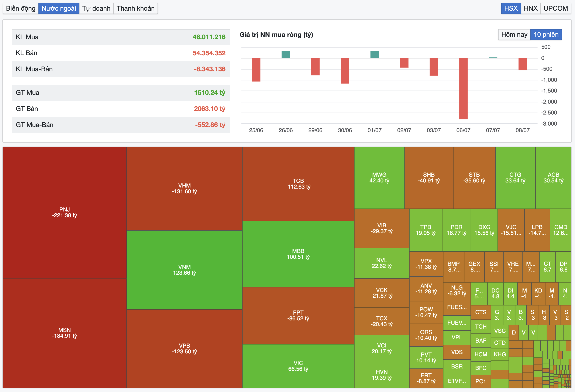575x392 pixels.
Task: Switch to the UPCOM exchange
Action: click(x=556, y=8)
